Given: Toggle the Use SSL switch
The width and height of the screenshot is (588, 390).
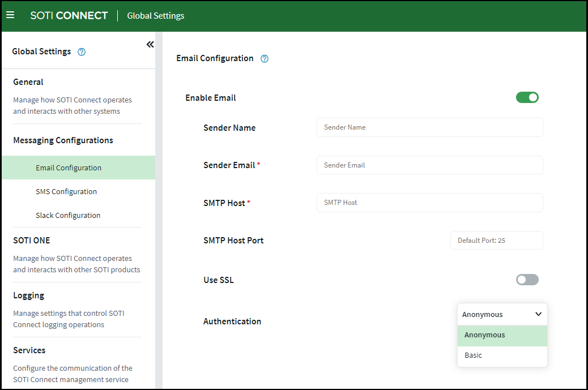Looking at the screenshot, I should (x=527, y=280).
